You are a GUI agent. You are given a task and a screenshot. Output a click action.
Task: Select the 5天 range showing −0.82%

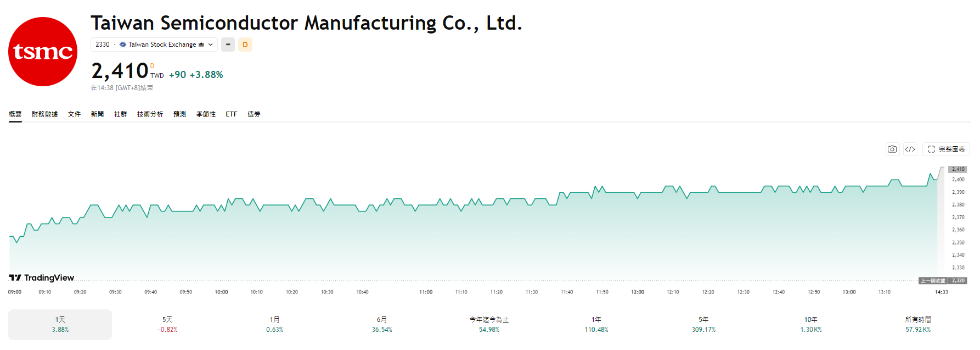(x=167, y=324)
